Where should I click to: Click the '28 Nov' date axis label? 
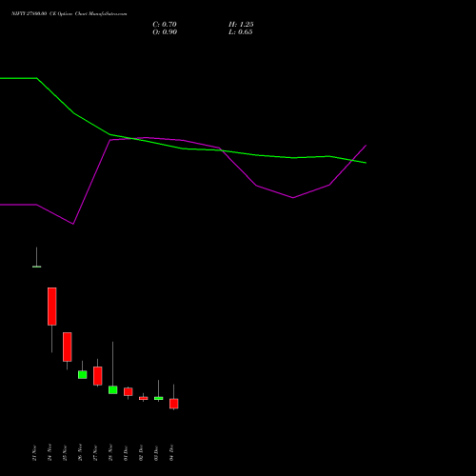click(110, 453)
